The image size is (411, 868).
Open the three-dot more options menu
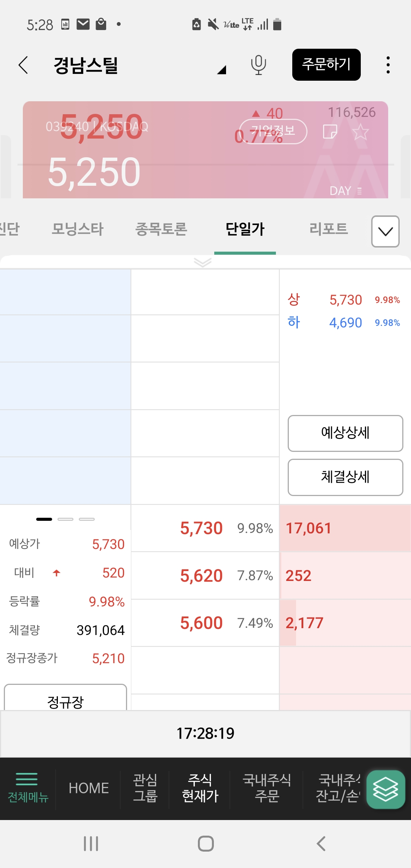388,65
